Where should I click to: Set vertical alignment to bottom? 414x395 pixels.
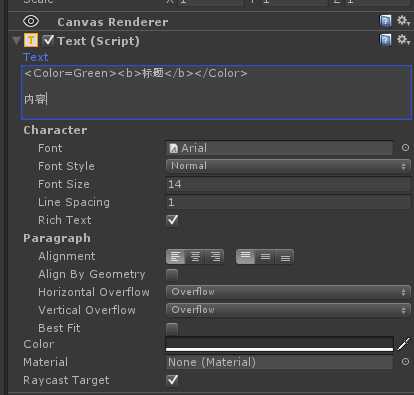pos(285,257)
